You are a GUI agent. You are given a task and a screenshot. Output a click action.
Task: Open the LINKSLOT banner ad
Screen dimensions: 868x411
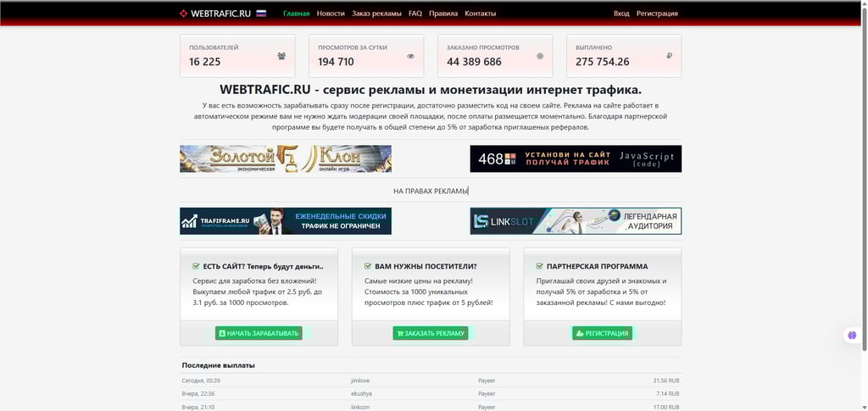(576, 221)
